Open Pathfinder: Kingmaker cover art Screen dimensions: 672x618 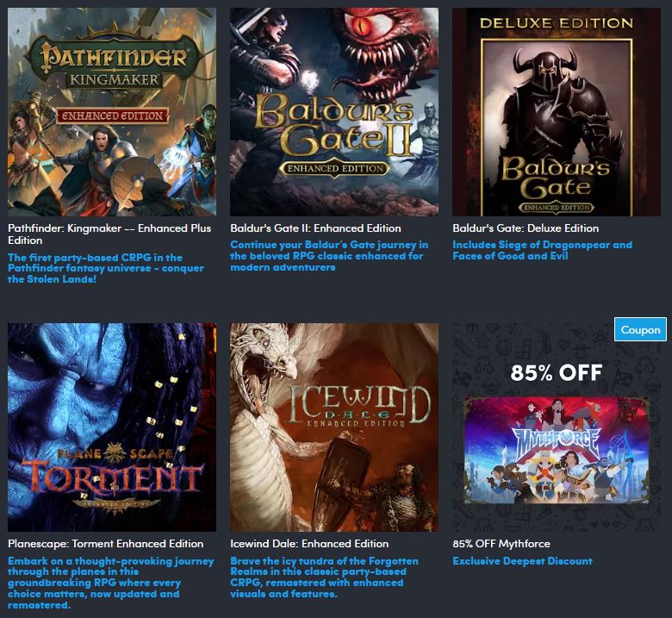pyautogui.click(x=112, y=112)
